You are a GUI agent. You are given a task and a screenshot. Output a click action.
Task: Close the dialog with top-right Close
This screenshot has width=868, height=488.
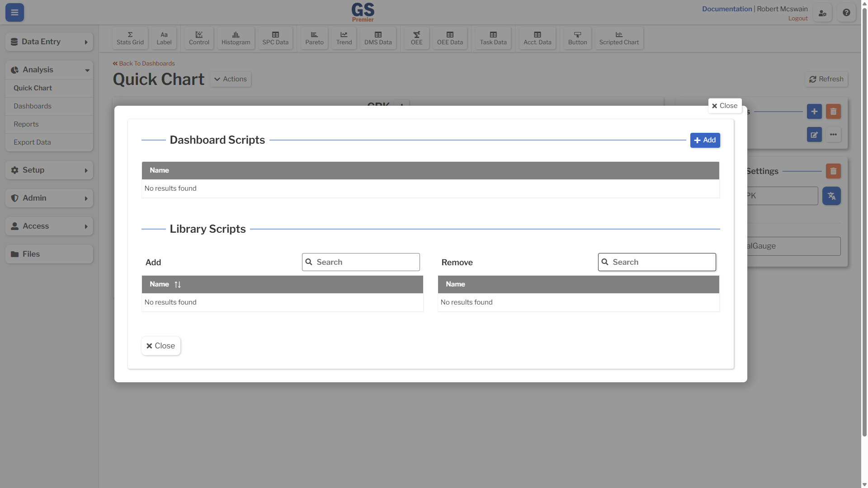tap(725, 106)
